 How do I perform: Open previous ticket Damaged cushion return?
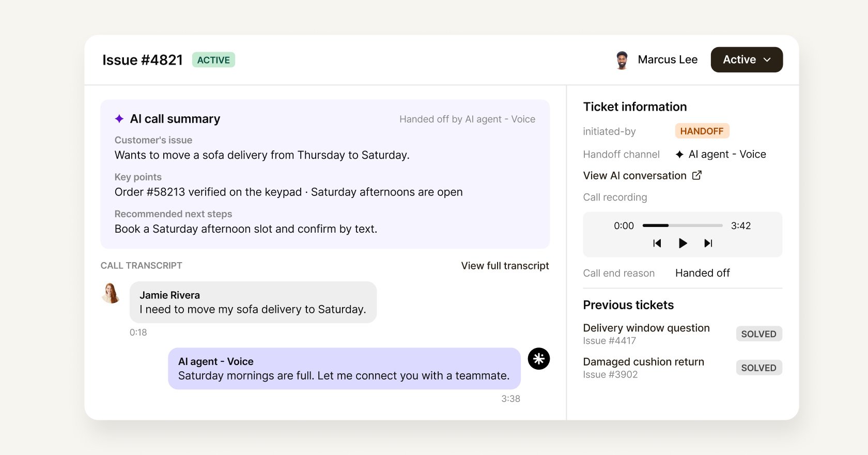(x=643, y=362)
